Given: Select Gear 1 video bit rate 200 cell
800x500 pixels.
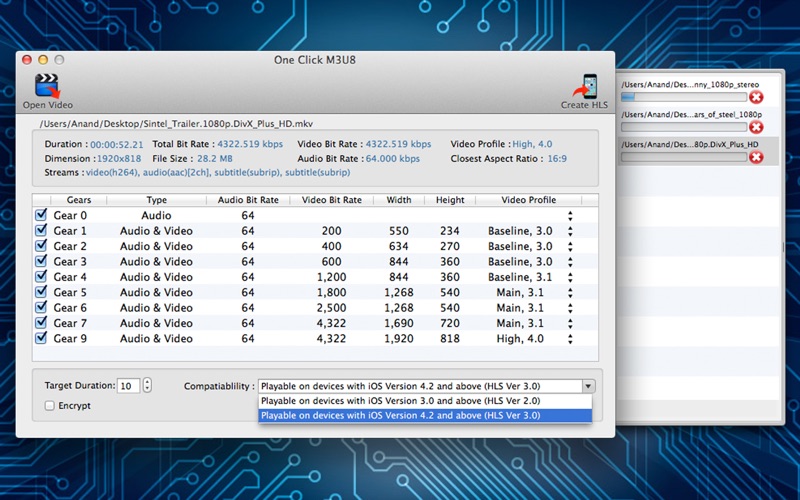Looking at the screenshot, I should point(331,231).
